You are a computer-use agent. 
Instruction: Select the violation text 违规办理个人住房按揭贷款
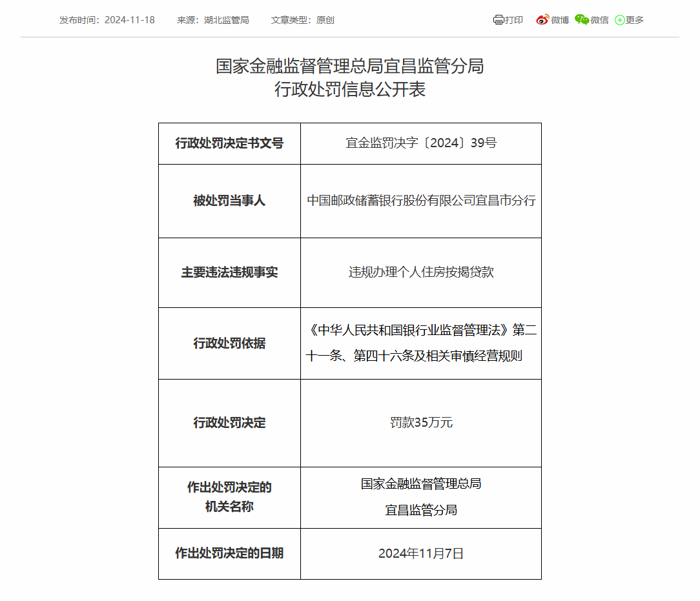click(x=421, y=272)
